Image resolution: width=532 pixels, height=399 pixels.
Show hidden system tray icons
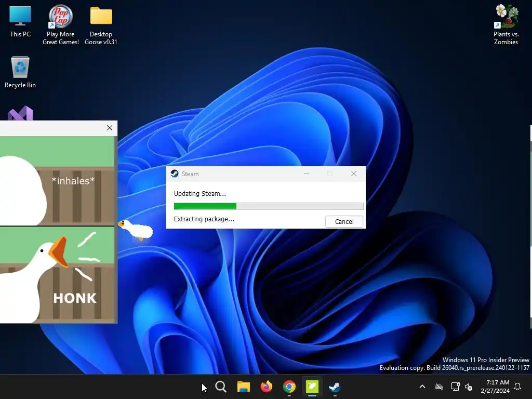422,387
